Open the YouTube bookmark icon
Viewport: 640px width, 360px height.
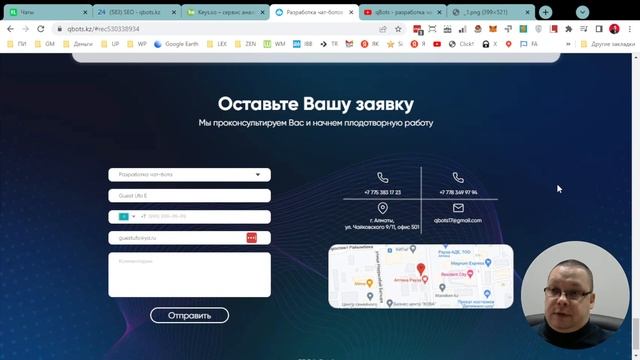[437, 44]
